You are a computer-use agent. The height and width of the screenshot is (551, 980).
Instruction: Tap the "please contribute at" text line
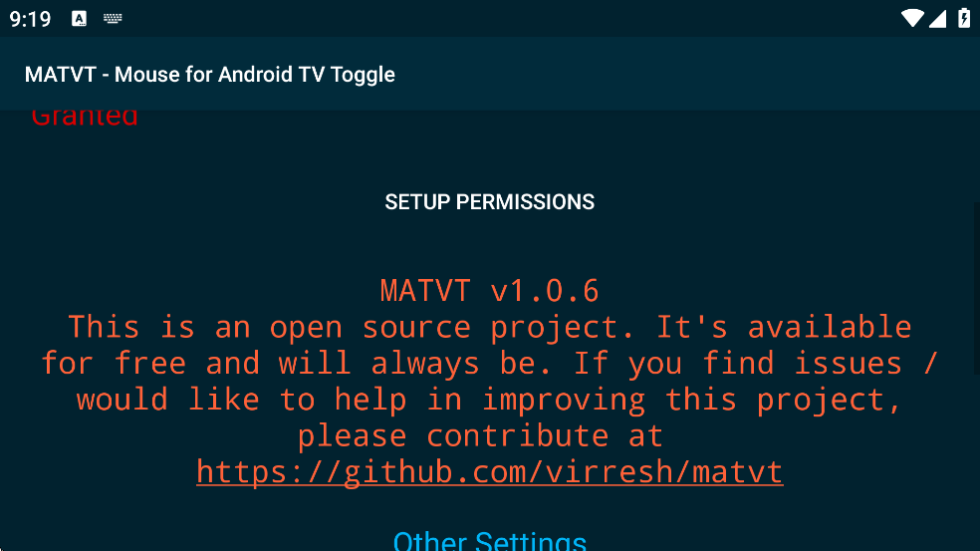pos(479,435)
